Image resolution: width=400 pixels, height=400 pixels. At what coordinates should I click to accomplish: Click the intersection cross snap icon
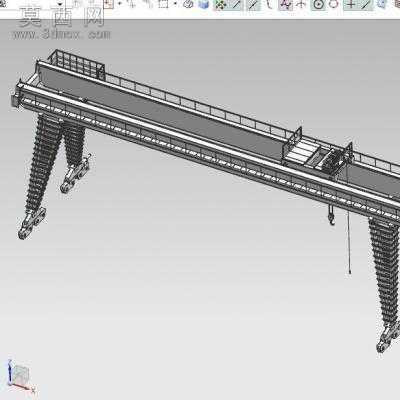(301, 4)
